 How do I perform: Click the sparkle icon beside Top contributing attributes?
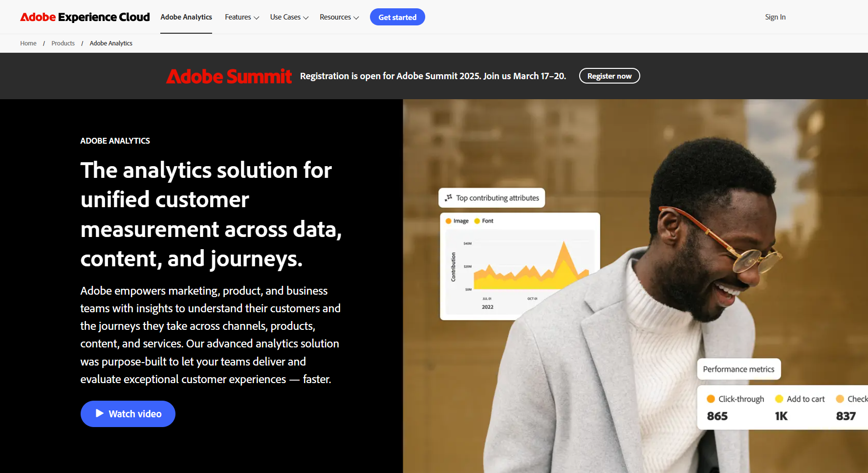[x=448, y=198]
